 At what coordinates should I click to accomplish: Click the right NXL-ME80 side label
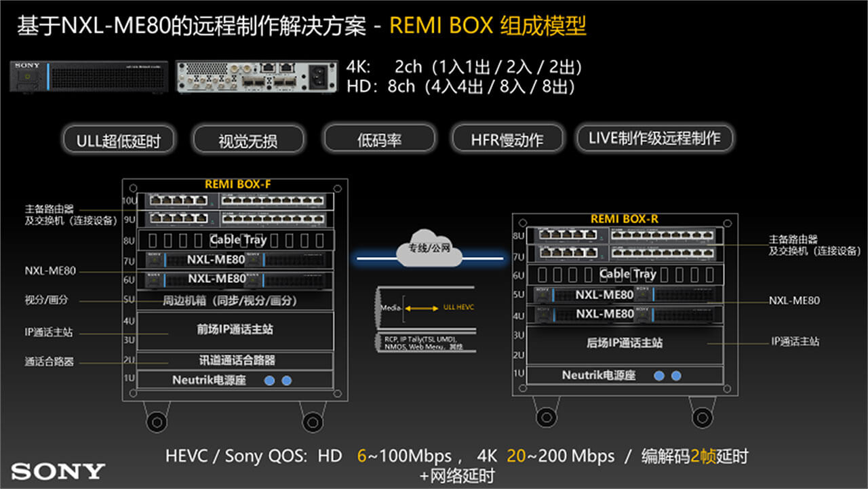point(794,300)
